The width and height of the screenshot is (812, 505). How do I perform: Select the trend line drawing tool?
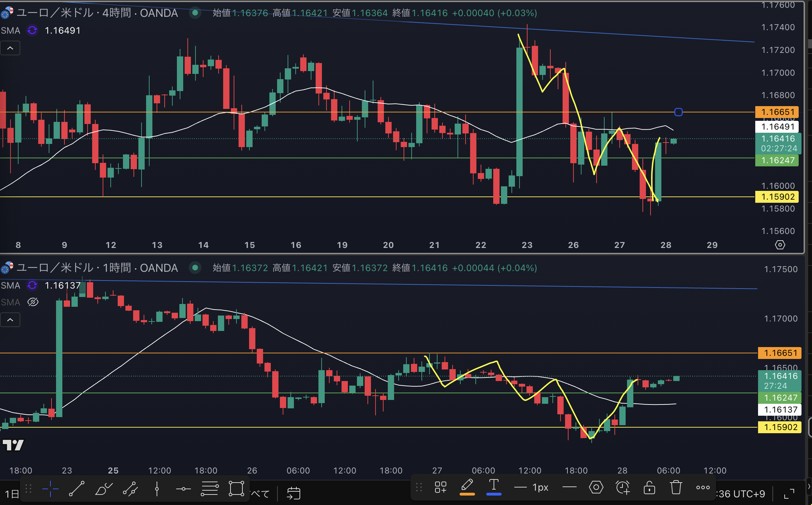pos(77,489)
